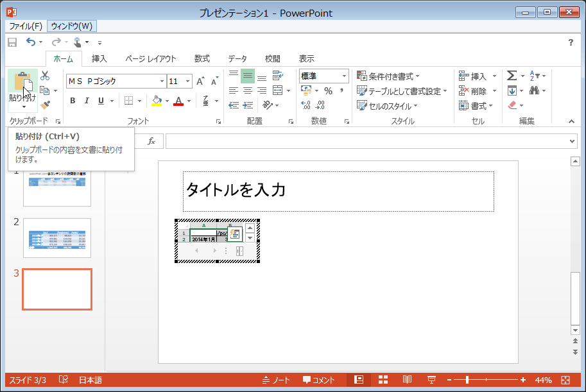Click the help question mark
The height and width of the screenshot is (392, 586).
571,42
